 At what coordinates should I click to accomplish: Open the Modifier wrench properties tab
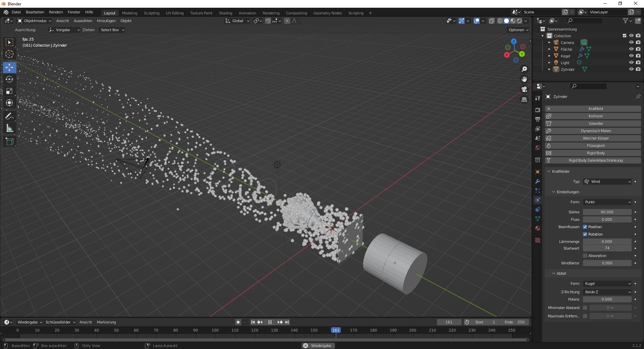tap(538, 181)
